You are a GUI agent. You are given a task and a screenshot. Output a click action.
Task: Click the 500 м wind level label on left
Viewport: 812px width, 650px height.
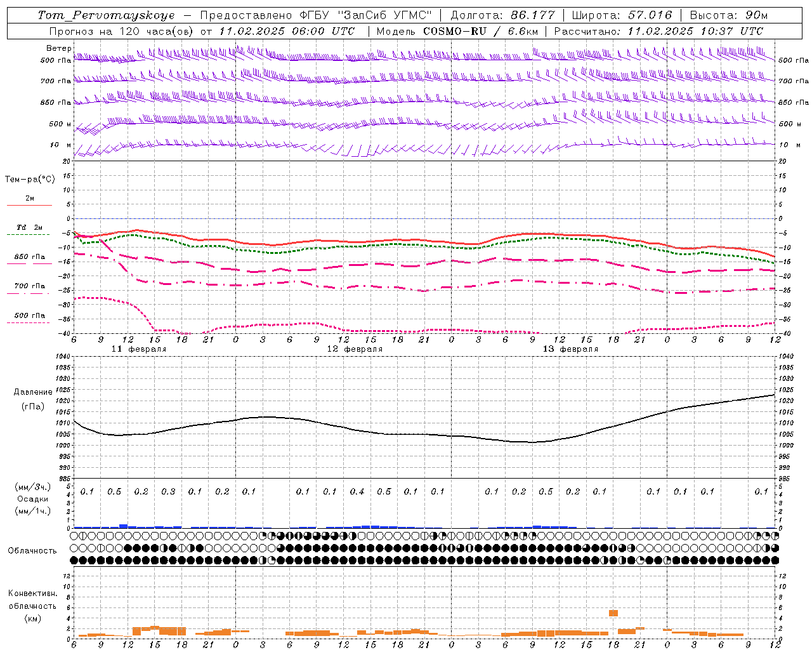(x=61, y=124)
